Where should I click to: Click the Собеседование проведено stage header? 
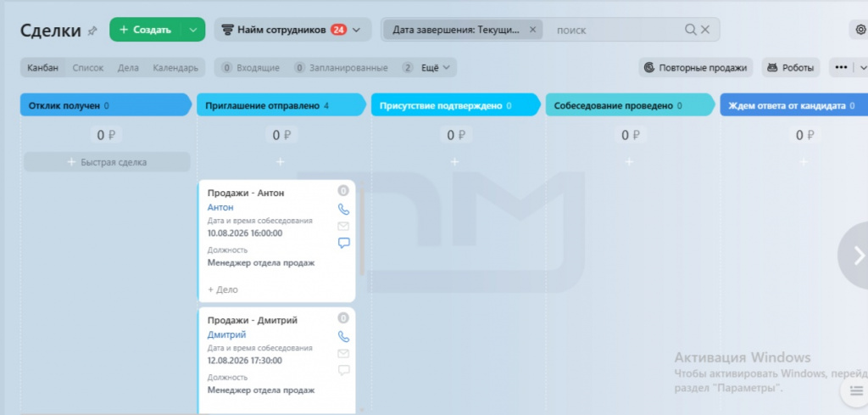tap(630, 105)
